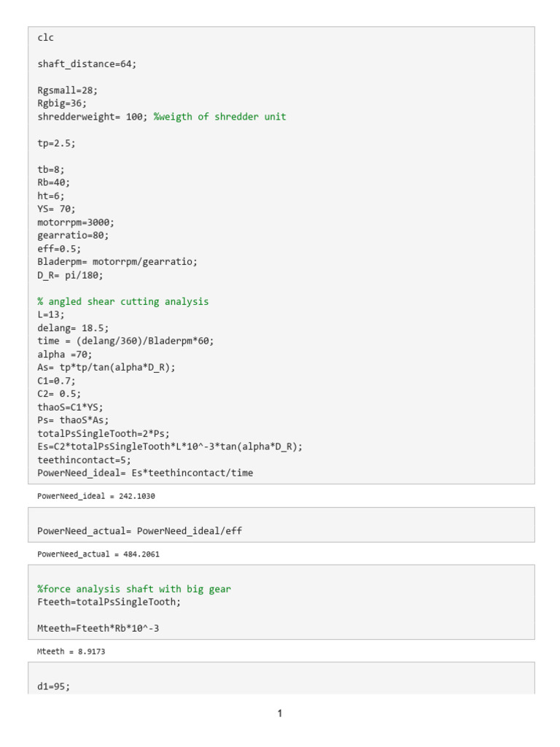Click the Mteeth = 8.9173 output
560x747 pixels.
tap(71, 651)
